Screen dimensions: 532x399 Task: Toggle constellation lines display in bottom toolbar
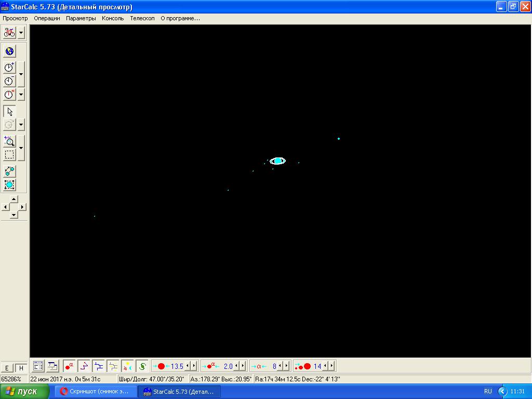(x=84, y=366)
